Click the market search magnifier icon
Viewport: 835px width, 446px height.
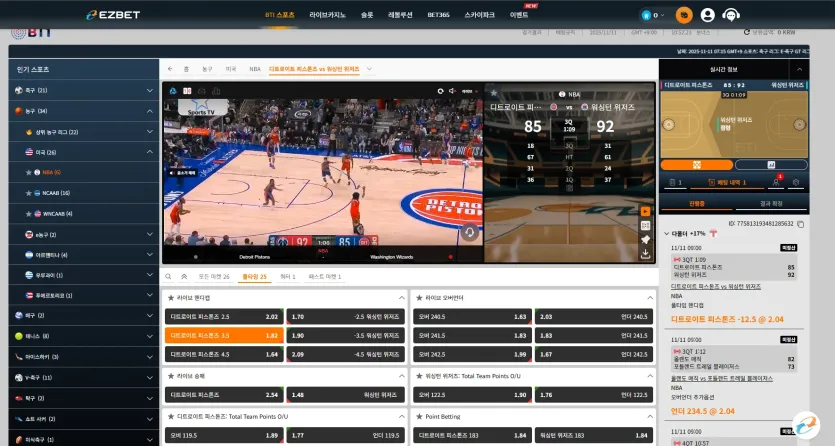point(168,277)
